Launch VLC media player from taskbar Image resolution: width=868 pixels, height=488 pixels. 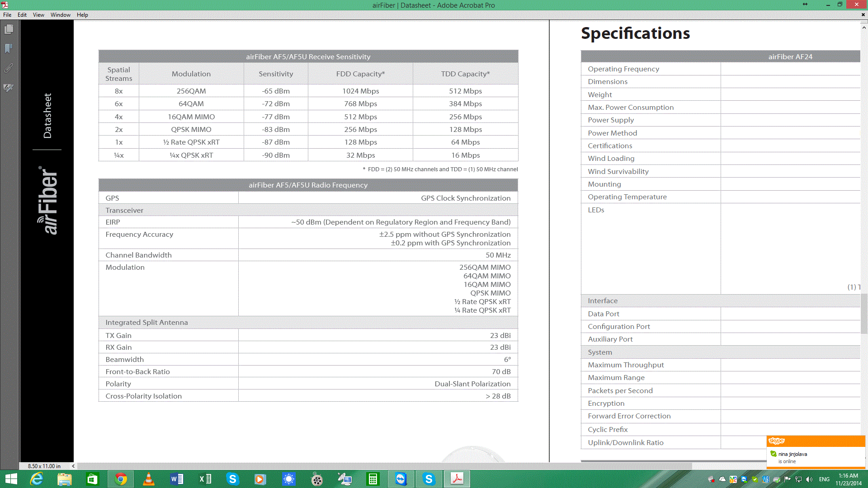(x=149, y=479)
